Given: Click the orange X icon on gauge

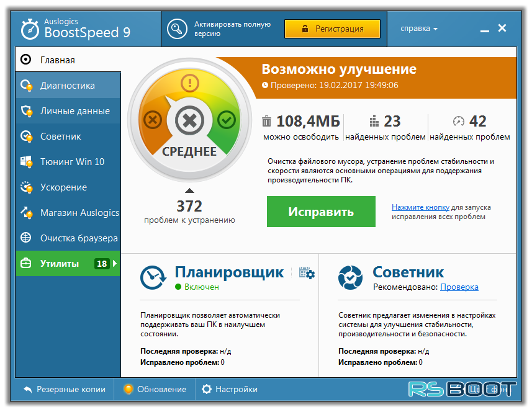Looking at the screenshot, I should (153, 120).
